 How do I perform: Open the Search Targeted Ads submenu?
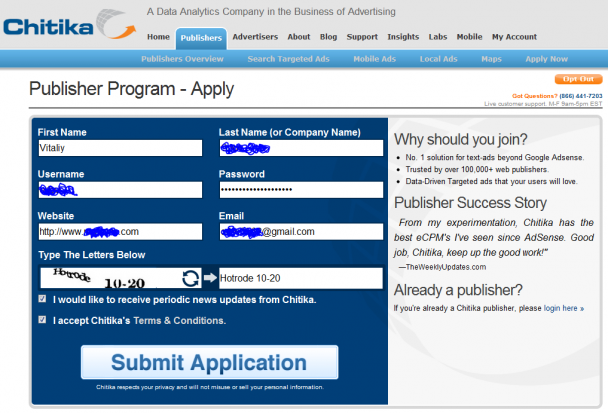(288, 59)
